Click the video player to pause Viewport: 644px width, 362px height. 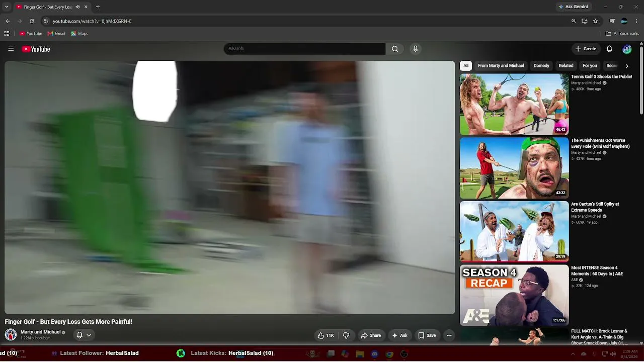(229, 188)
